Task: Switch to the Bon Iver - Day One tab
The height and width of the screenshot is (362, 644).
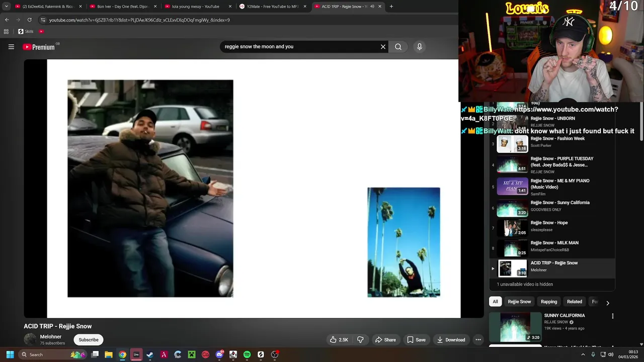Action: [x=123, y=7]
